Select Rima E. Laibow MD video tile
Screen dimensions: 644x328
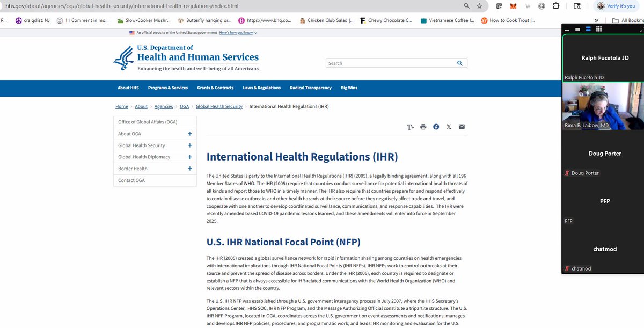tap(603, 106)
